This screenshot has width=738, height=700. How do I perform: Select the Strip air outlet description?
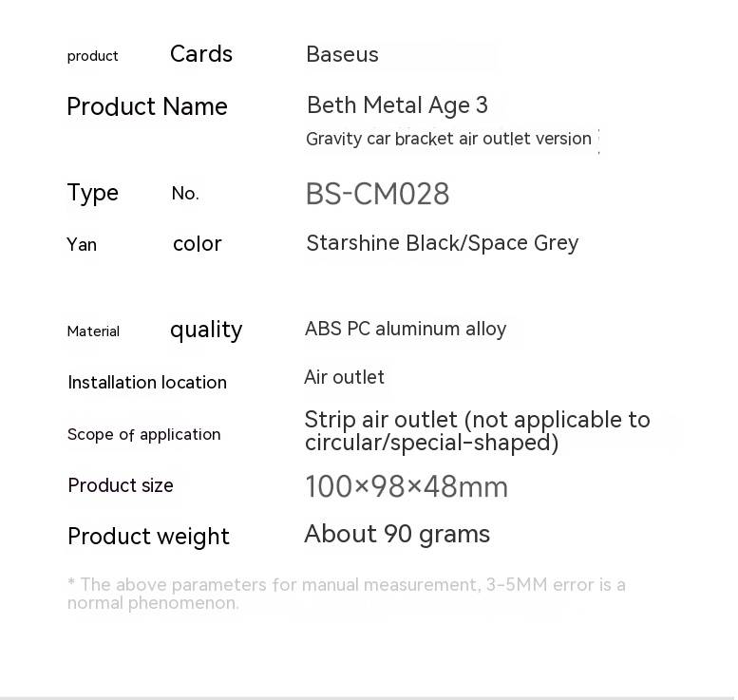477,431
